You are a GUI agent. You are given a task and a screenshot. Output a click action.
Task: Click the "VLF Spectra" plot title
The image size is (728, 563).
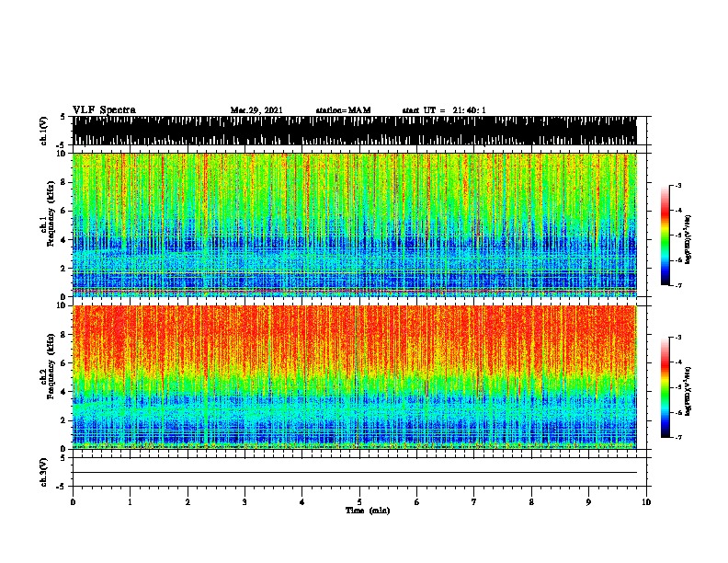coord(104,109)
